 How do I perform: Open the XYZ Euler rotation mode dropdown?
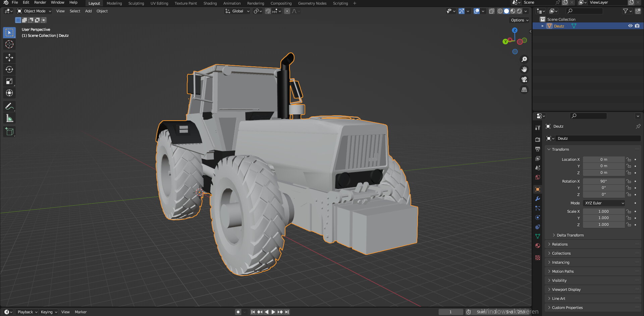pos(604,203)
